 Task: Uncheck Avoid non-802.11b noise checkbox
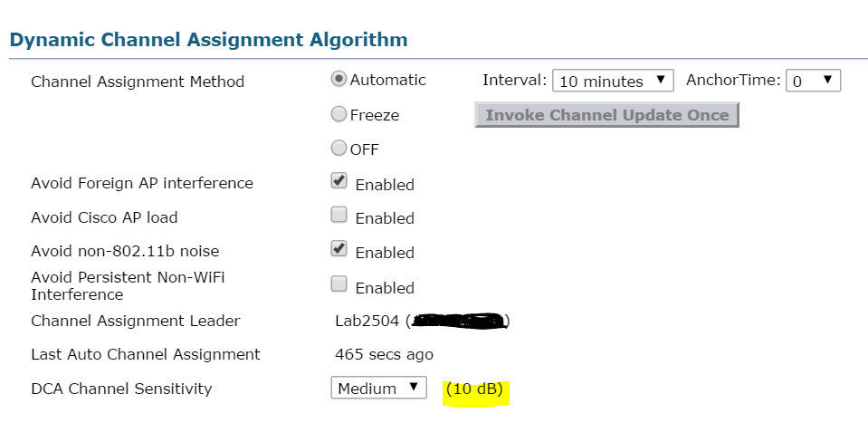(339, 249)
